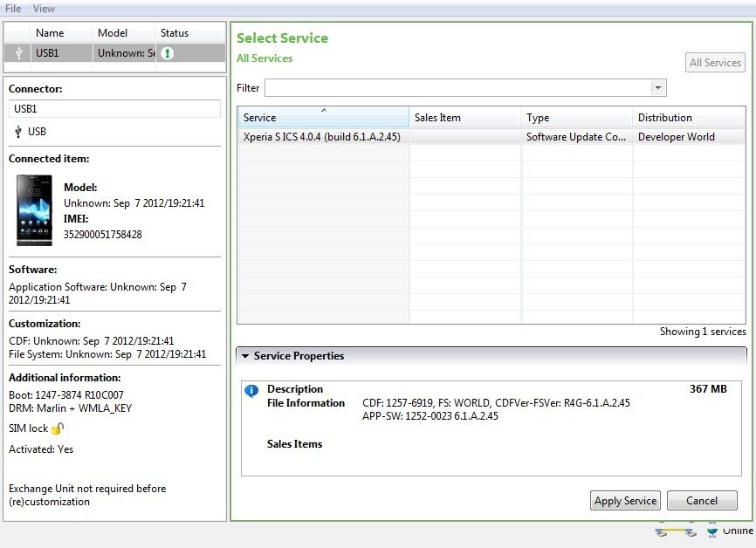Click inside the Filter input field
The height and width of the screenshot is (548, 756).
click(458, 88)
